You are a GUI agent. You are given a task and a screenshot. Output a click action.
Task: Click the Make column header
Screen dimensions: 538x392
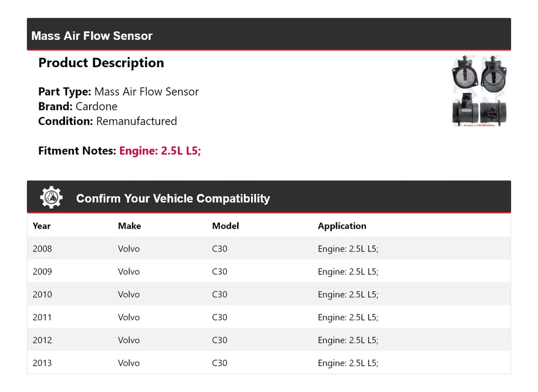tap(129, 226)
